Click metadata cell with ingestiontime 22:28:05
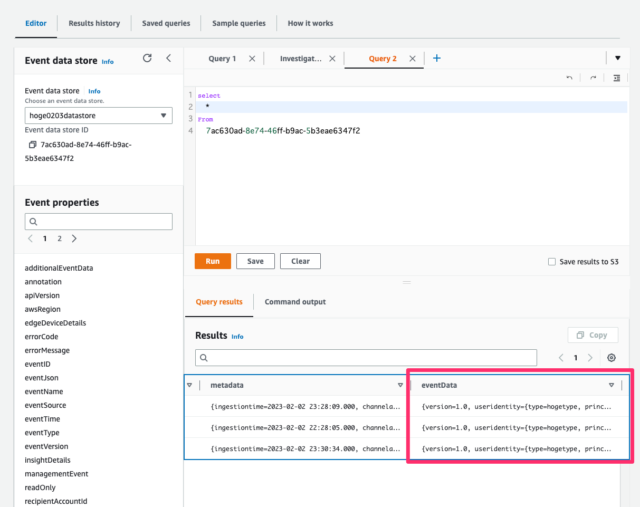 (x=305, y=428)
